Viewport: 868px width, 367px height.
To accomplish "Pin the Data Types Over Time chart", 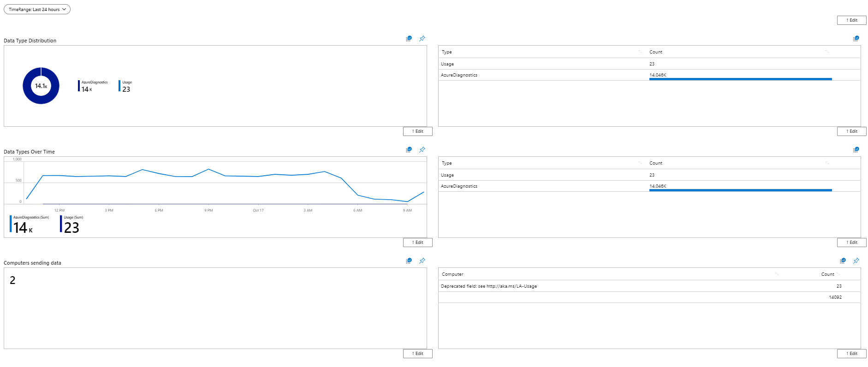I will [x=422, y=150].
